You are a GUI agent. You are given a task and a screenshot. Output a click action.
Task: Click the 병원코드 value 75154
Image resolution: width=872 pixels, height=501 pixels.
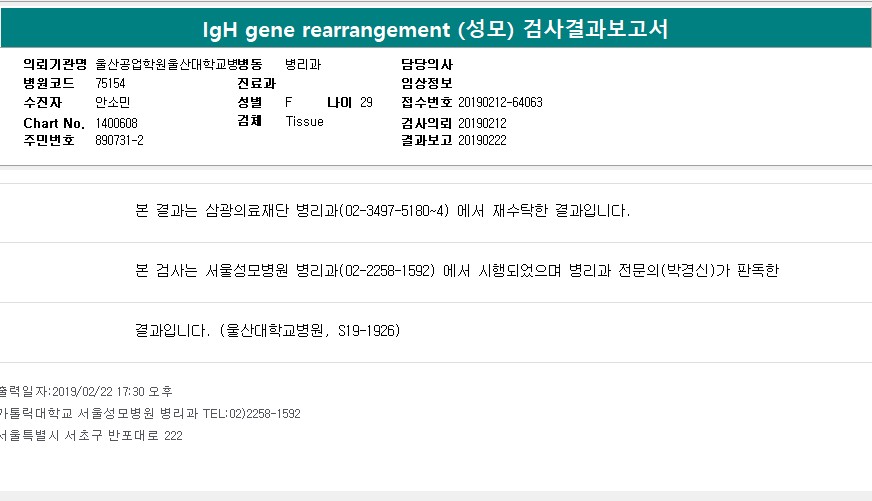click(x=110, y=83)
